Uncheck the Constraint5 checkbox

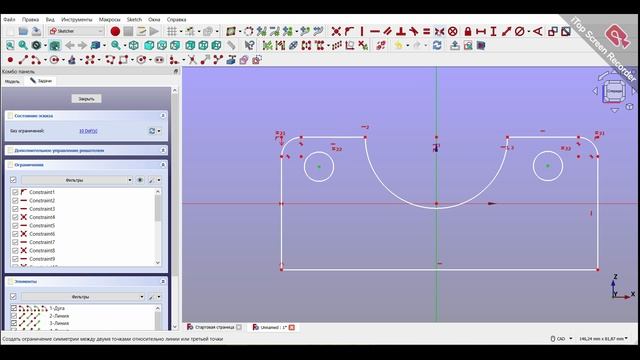click(x=15, y=225)
